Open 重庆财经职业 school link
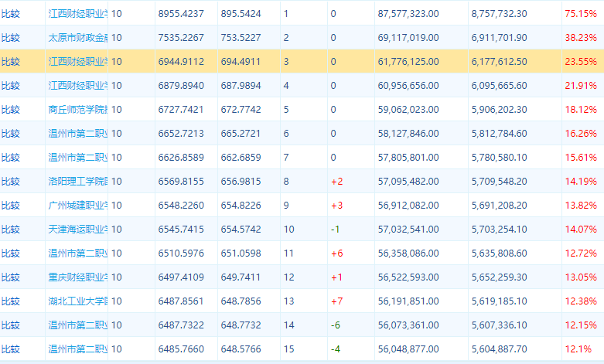 [x=77, y=277]
